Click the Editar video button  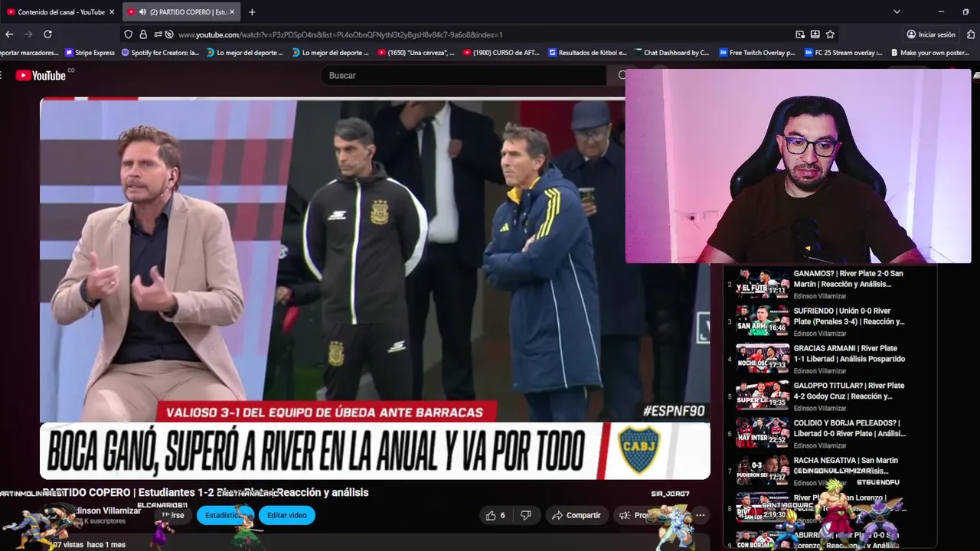tap(286, 515)
